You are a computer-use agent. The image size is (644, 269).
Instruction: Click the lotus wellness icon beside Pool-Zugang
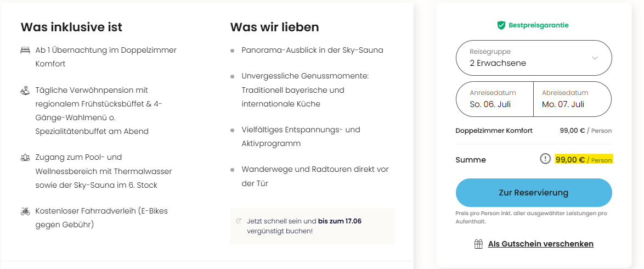[25, 158]
